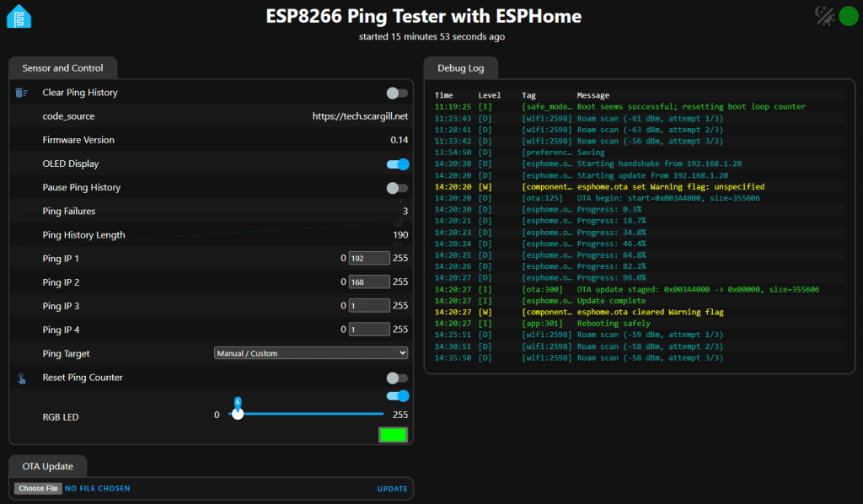The image size is (863, 504).
Task: Click the ESP8266 Ping Tester page title
Action: click(423, 16)
